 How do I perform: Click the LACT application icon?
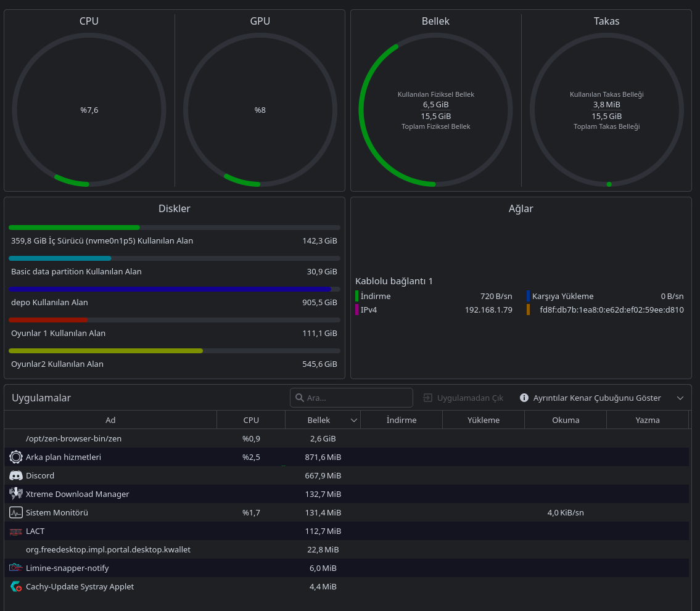(16, 531)
